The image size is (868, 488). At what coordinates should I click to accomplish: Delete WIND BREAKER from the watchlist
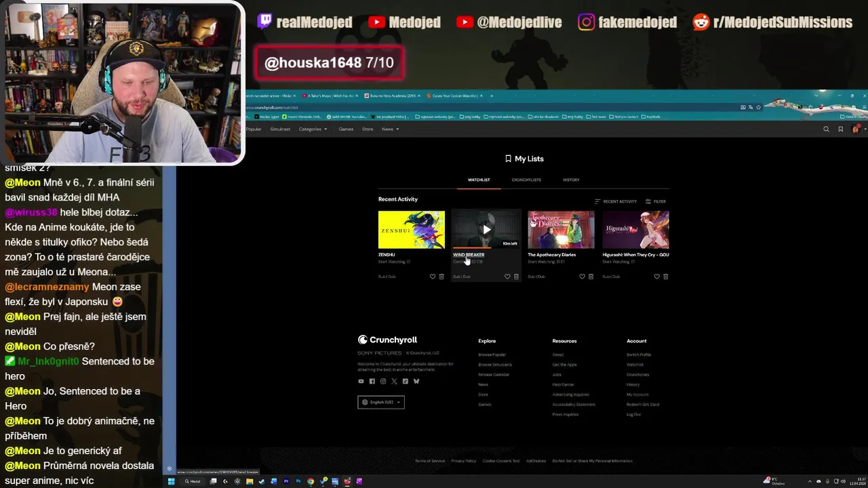(x=516, y=277)
